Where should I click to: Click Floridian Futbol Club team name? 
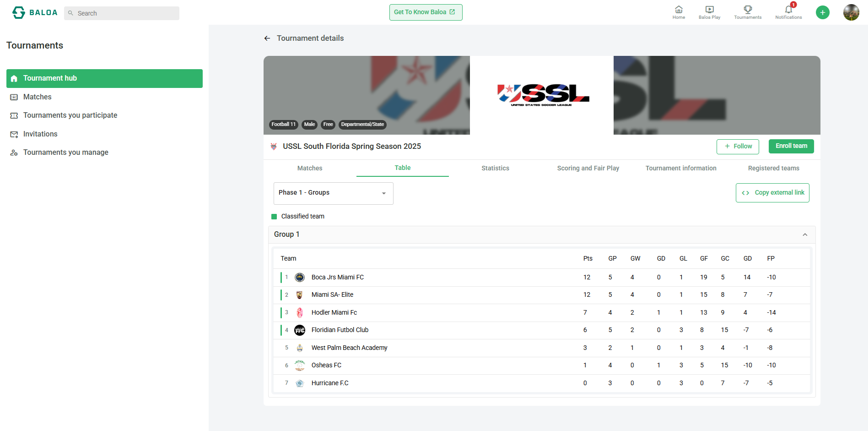click(340, 330)
